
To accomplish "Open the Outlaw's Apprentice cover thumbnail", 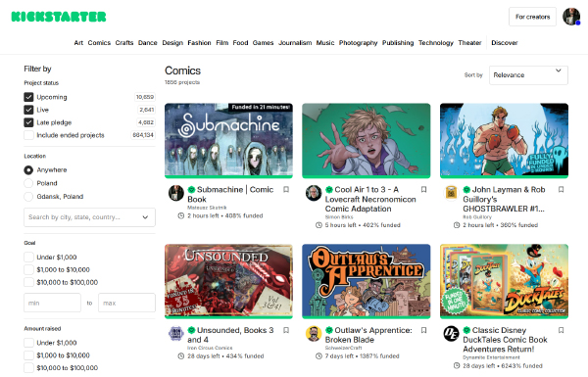I will 367,280.
